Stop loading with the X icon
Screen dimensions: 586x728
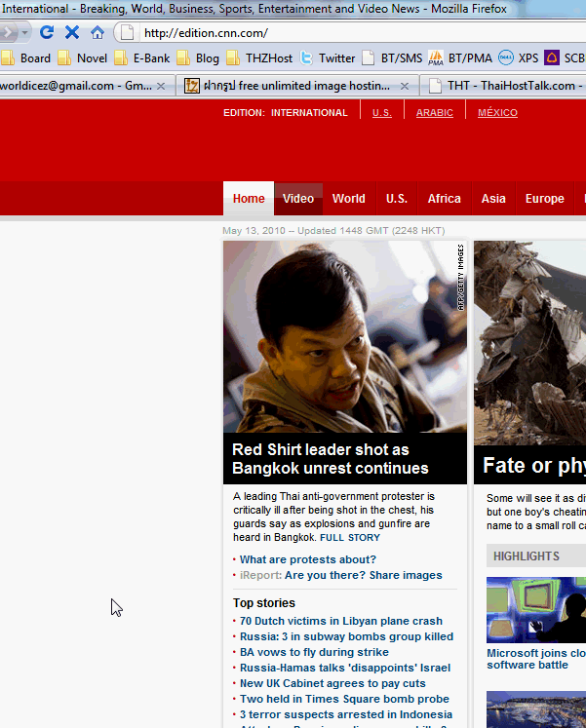click(72, 32)
